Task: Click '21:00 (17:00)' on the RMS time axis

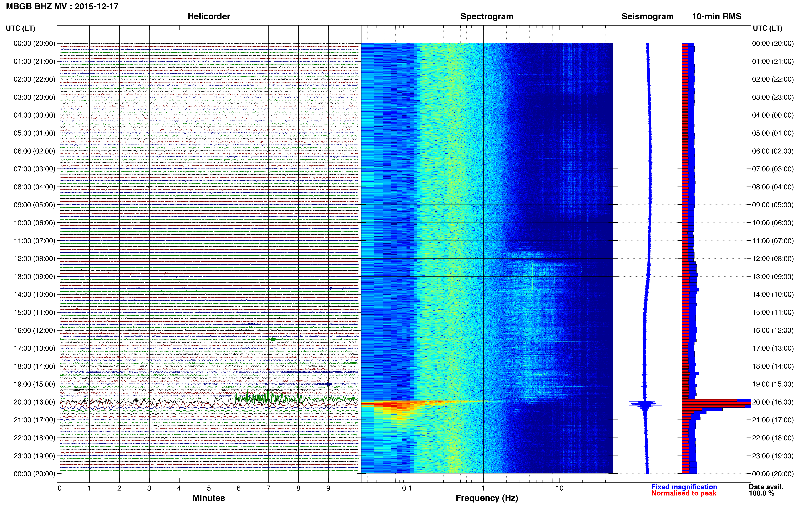Action: (x=773, y=420)
